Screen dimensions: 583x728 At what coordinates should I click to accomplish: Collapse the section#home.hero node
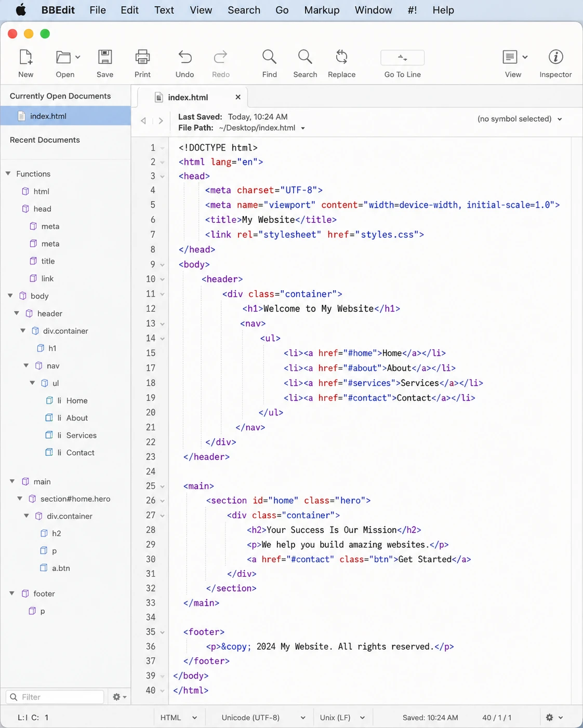click(x=20, y=498)
